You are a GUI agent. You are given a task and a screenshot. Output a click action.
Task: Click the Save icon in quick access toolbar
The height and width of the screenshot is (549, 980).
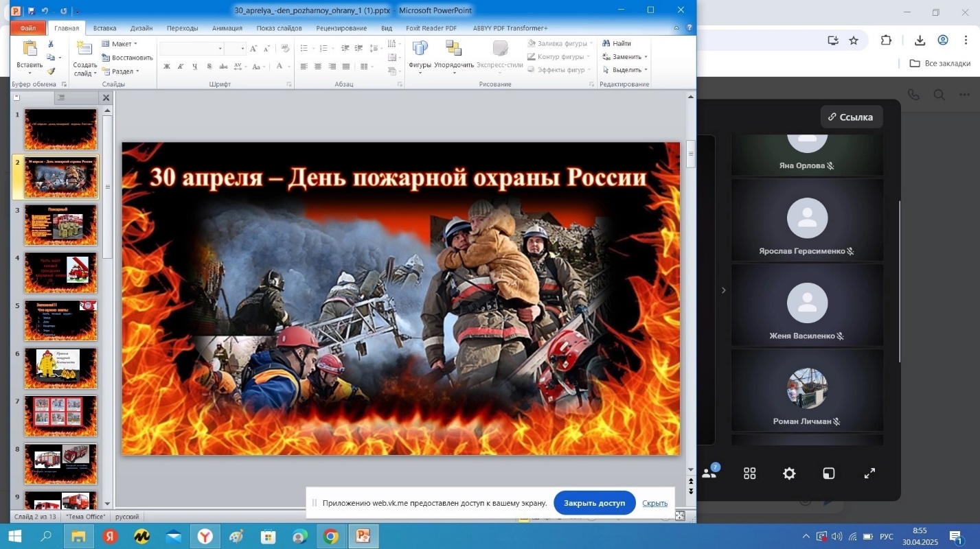[x=31, y=11]
